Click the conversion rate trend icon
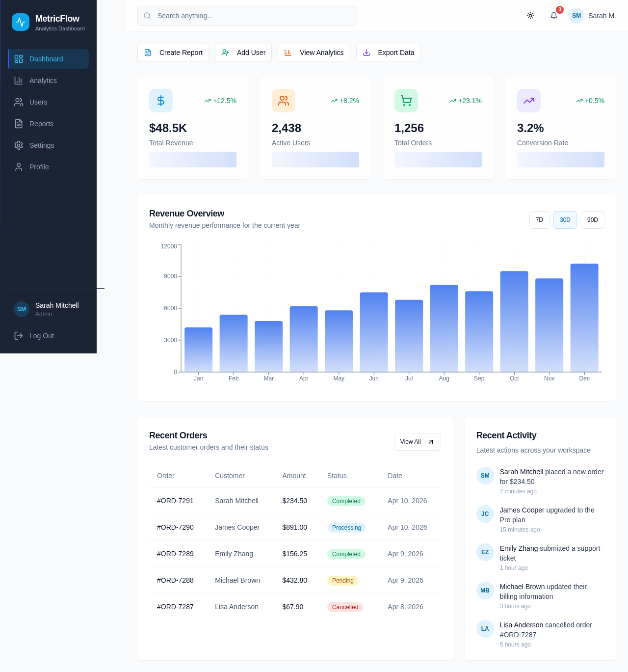 click(529, 101)
